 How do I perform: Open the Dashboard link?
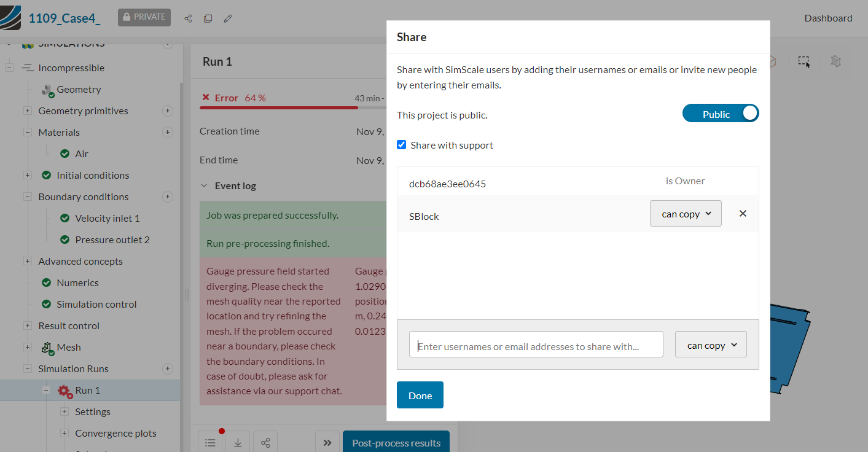828,18
